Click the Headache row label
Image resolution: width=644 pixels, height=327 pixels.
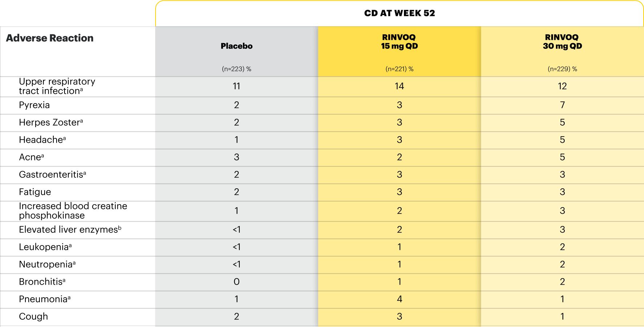pos(42,140)
